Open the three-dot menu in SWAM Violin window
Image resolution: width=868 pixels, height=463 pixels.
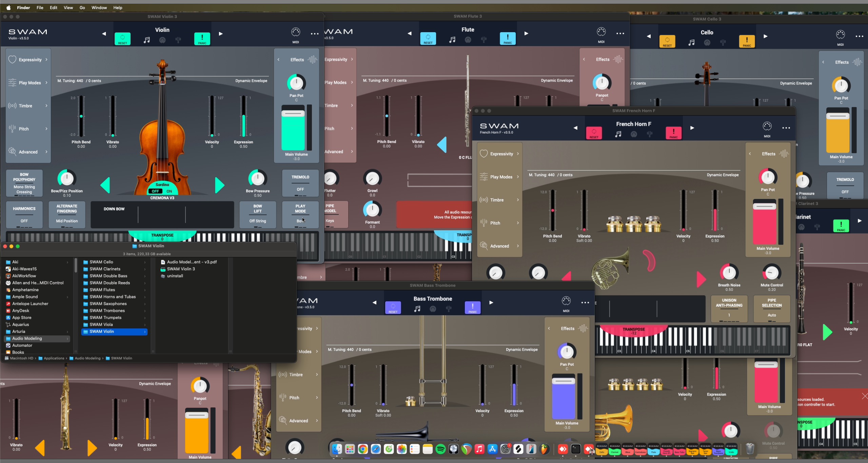[x=315, y=34]
